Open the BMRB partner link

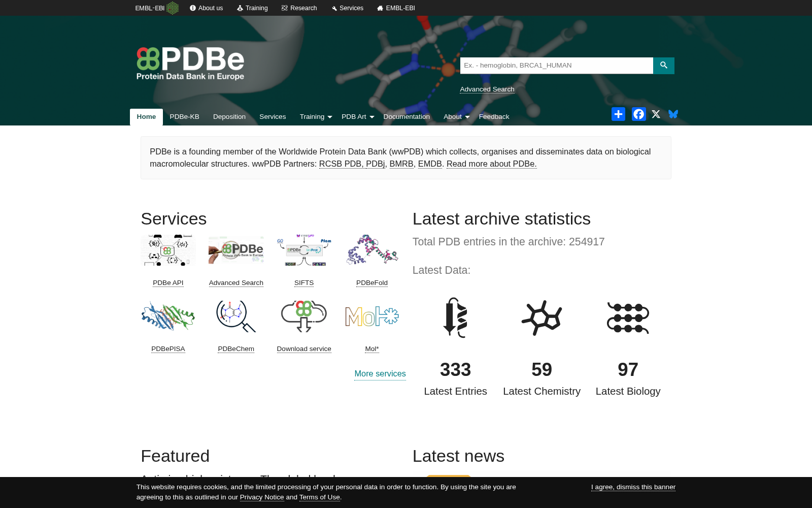click(401, 164)
